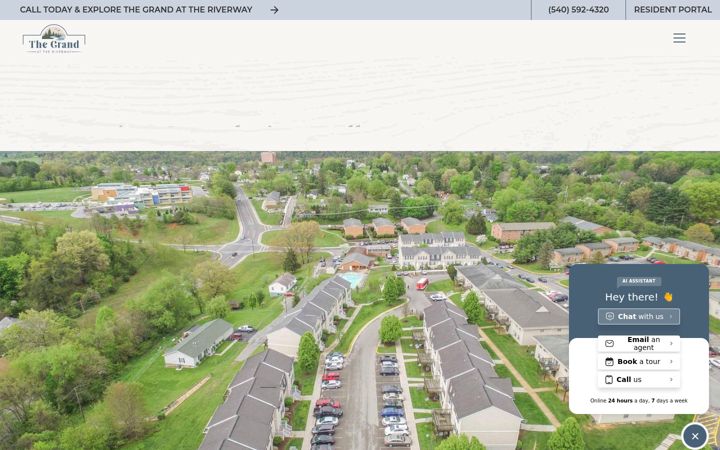Click The Grand at the Riverway logo
This screenshot has height=450, width=720.
(54, 39)
